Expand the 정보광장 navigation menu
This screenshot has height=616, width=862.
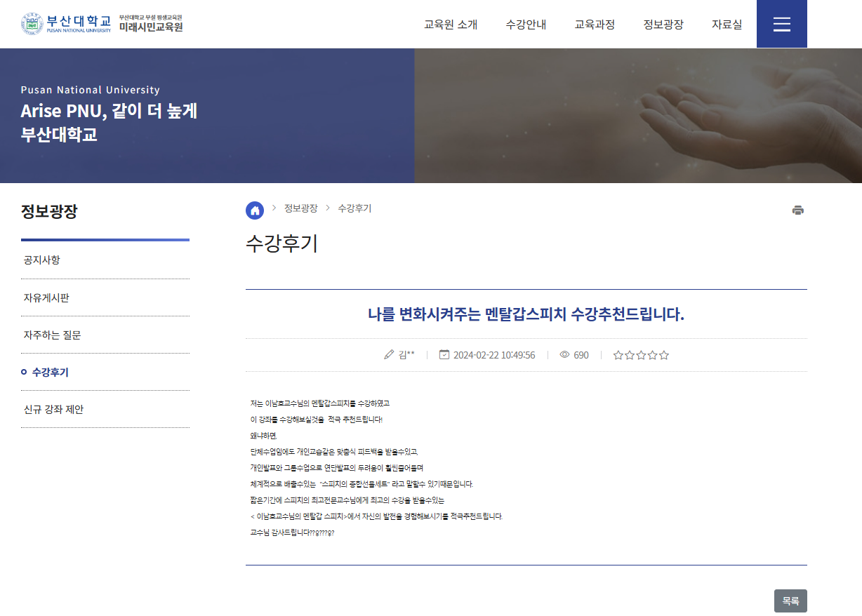(663, 25)
